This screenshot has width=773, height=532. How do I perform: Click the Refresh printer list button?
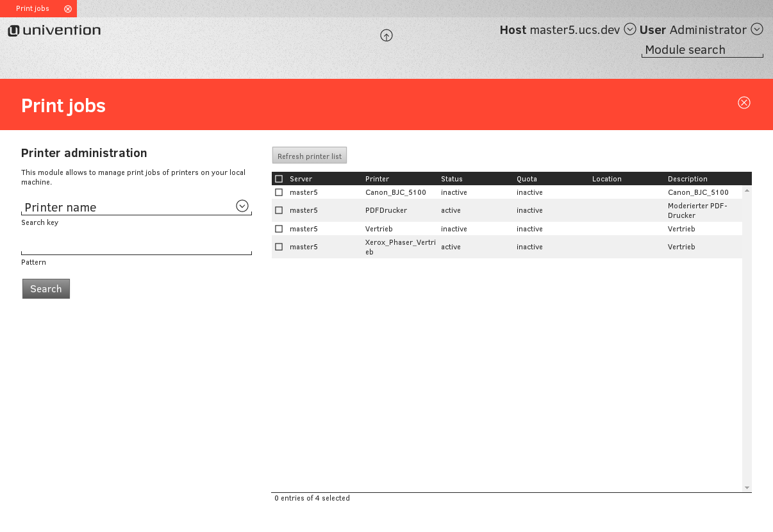pyautogui.click(x=309, y=156)
